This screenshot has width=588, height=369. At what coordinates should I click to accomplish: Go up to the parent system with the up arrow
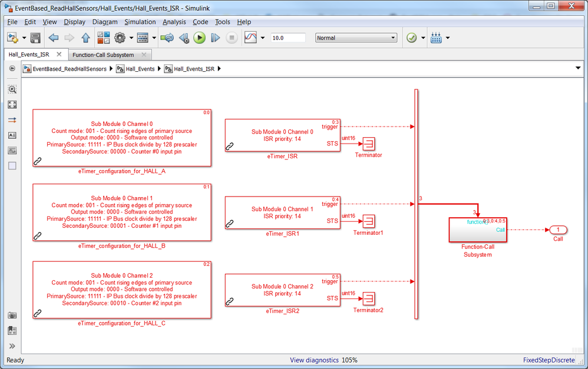tap(85, 38)
